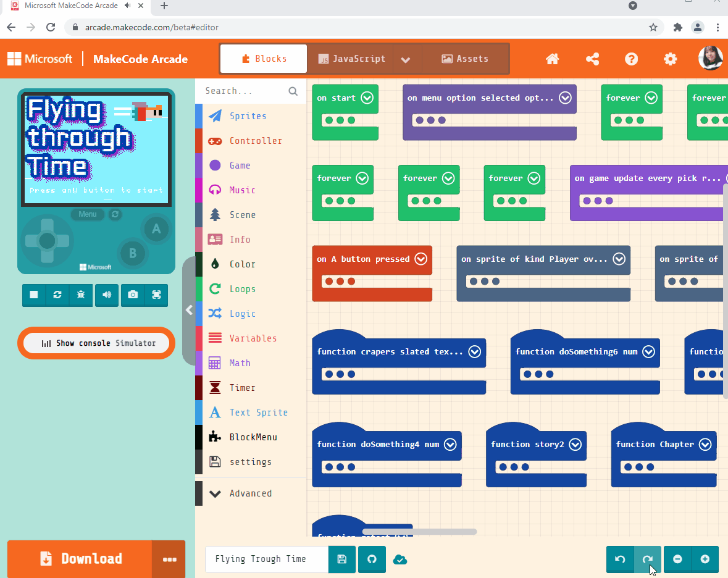
Task: Save the project with the save icon
Action: [342, 559]
